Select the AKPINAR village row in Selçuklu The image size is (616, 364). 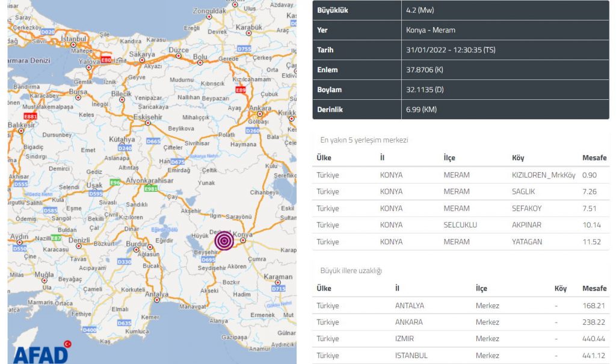460,225
